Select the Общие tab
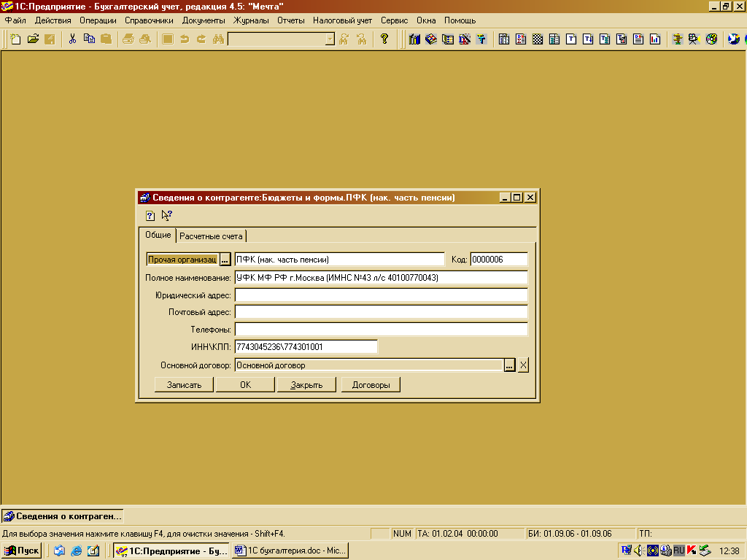 (158, 235)
